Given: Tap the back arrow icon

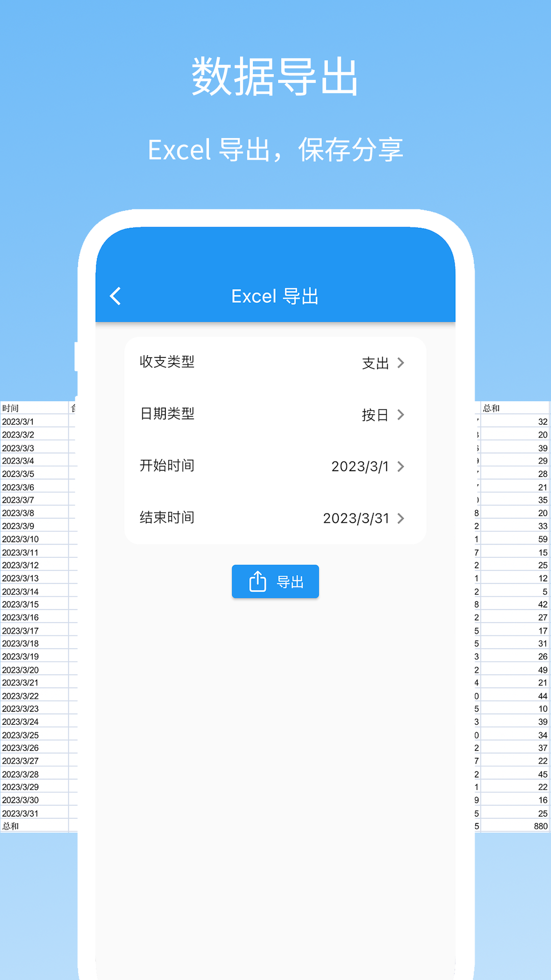Looking at the screenshot, I should point(116,296).
